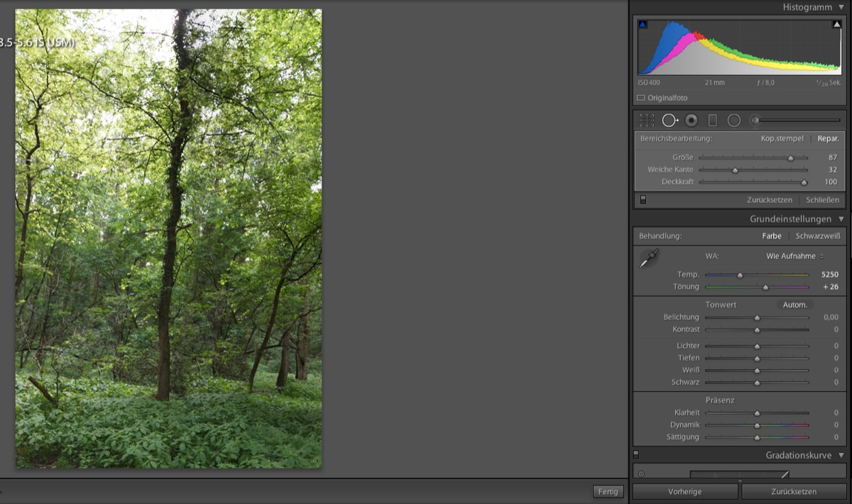Viewport: 852px width, 504px height.
Task: Choose the radial filter tool
Action: click(x=734, y=121)
